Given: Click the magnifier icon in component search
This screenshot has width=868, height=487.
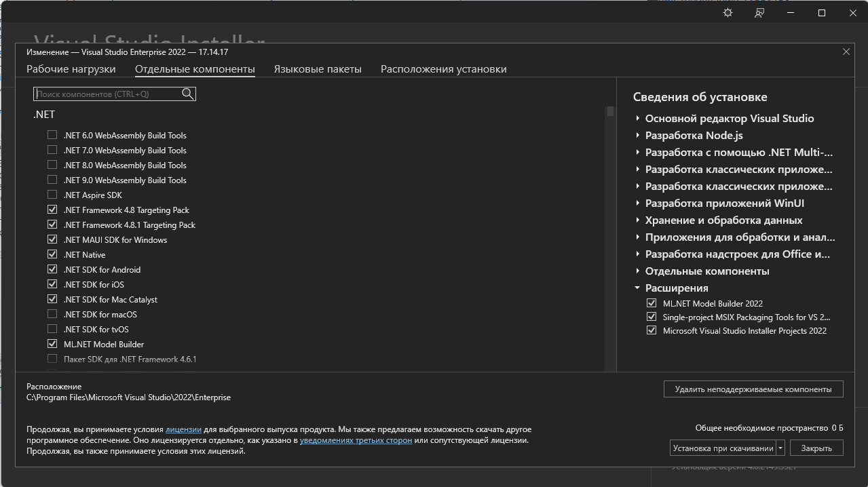Looking at the screenshot, I should [x=188, y=94].
